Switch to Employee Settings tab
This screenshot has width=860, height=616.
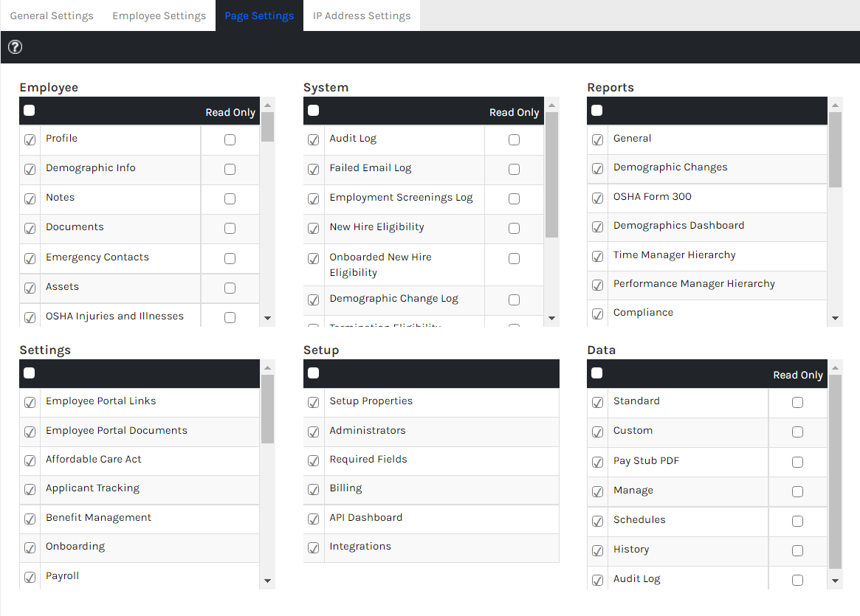[x=159, y=16]
